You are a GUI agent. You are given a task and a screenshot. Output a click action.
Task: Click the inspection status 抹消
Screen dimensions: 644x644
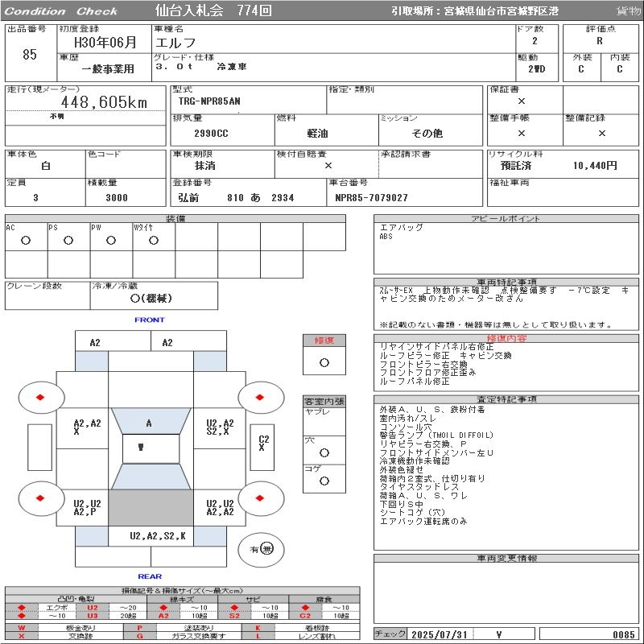[x=205, y=166]
